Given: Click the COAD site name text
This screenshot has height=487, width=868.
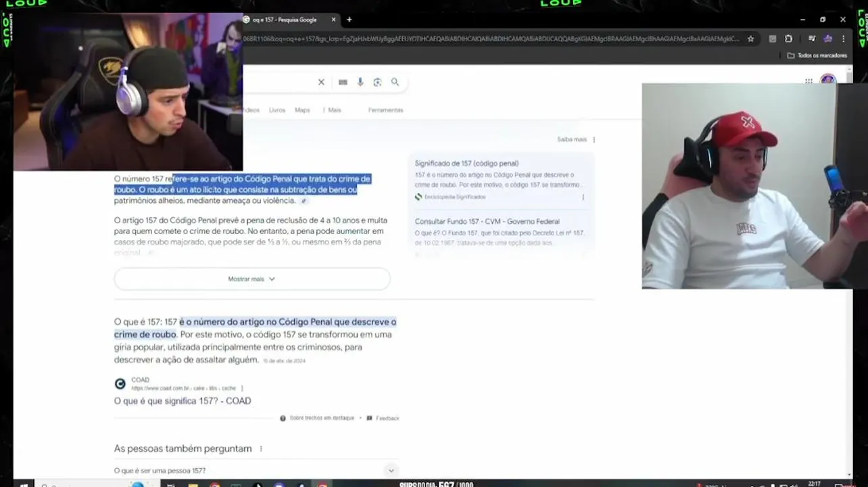Looking at the screenshot, I should click(141, 380).
